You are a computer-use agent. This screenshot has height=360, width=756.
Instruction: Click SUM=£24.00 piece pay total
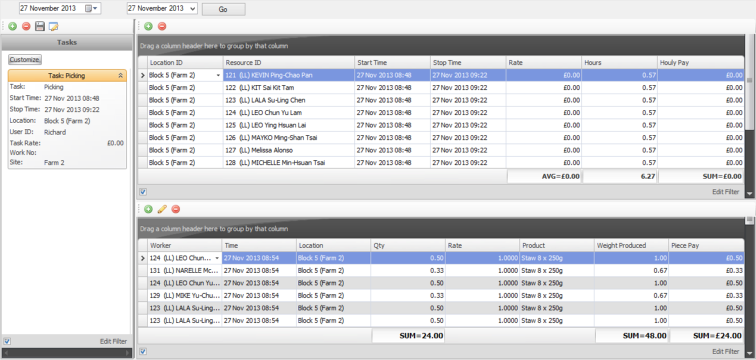pos(706,335)
